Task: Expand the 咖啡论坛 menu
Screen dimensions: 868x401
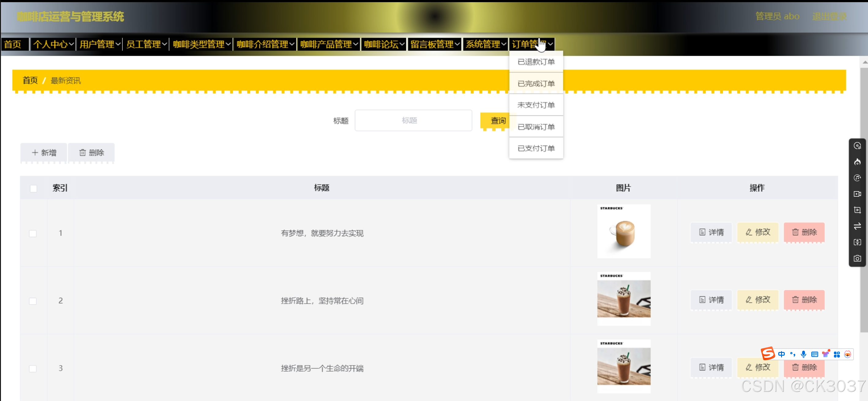Action: coord(384,44)
